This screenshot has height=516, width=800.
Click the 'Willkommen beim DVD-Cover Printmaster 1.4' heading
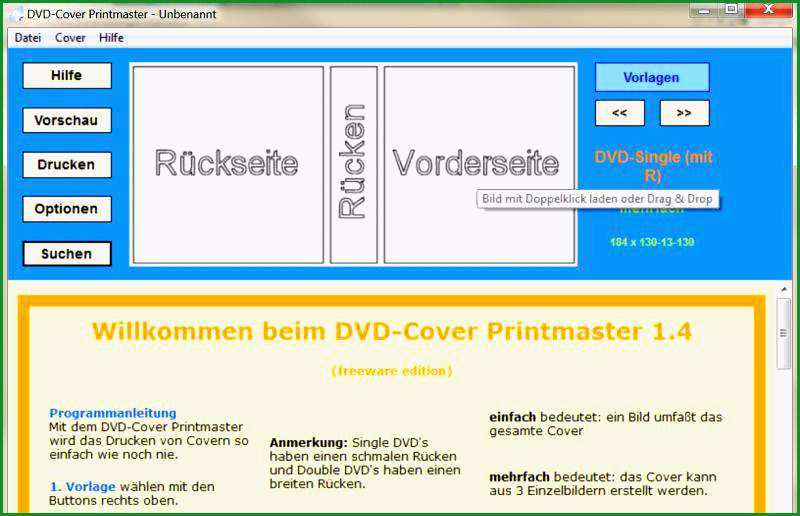[392, 332]
